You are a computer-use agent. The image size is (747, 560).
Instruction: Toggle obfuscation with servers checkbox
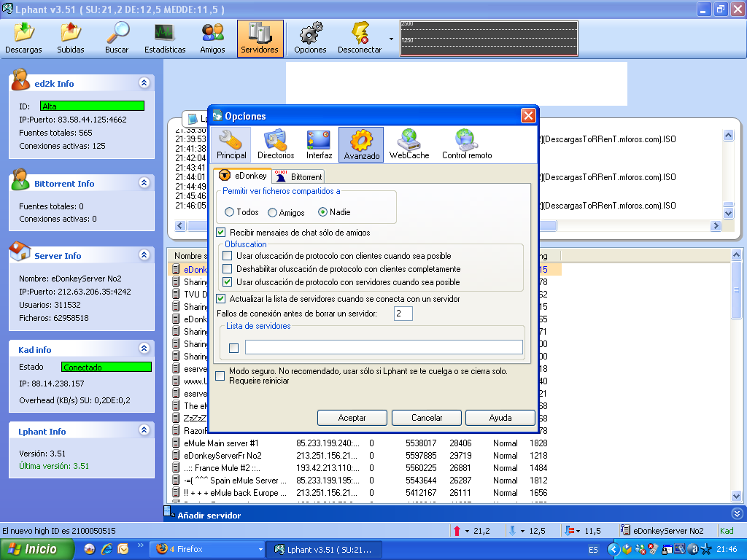coord(228,282)
